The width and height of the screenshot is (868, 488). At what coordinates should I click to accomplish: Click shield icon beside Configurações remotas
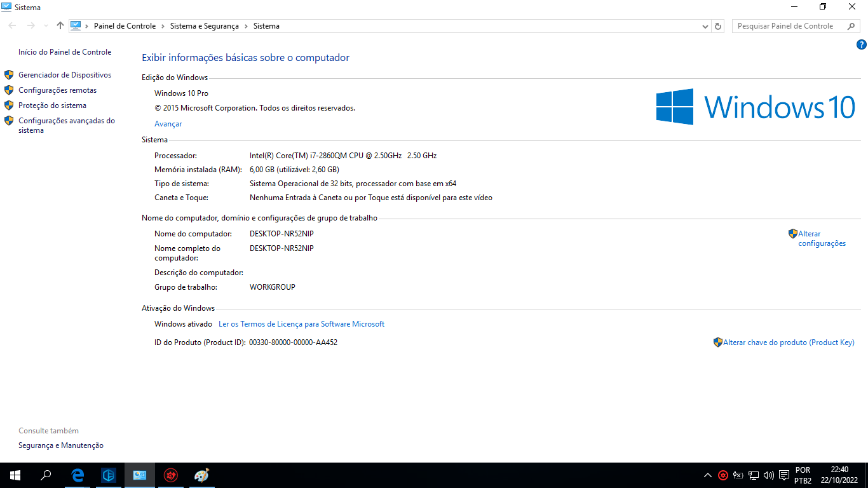[9, 90]
